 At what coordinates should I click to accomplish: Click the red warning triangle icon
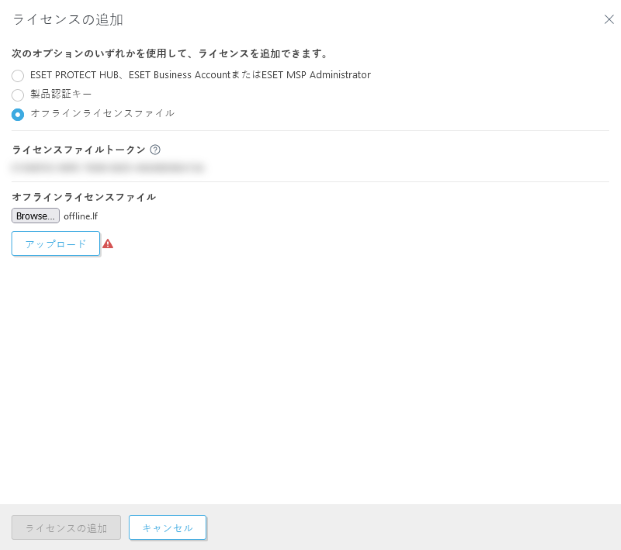[108, 244]
